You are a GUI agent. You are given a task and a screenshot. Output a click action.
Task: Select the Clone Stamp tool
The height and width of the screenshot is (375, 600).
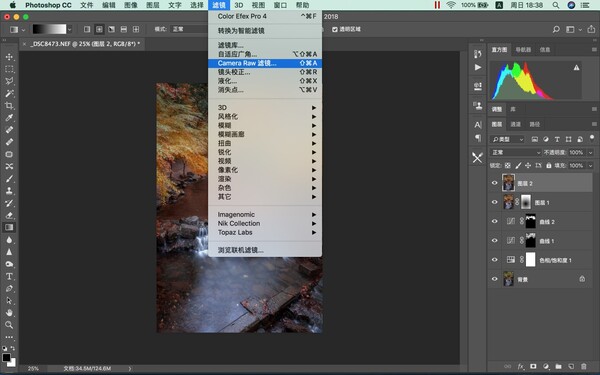(x=9, y=191)
